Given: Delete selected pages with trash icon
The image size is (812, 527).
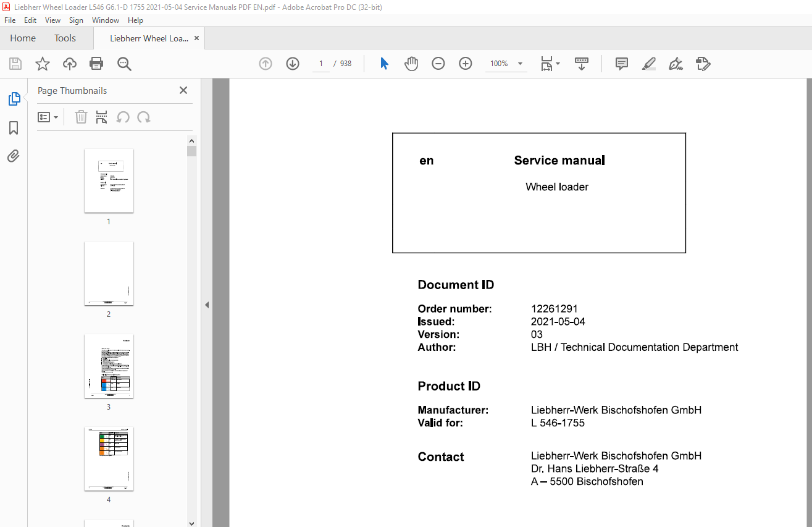Looking at the screenshot, I should [81, 117].
